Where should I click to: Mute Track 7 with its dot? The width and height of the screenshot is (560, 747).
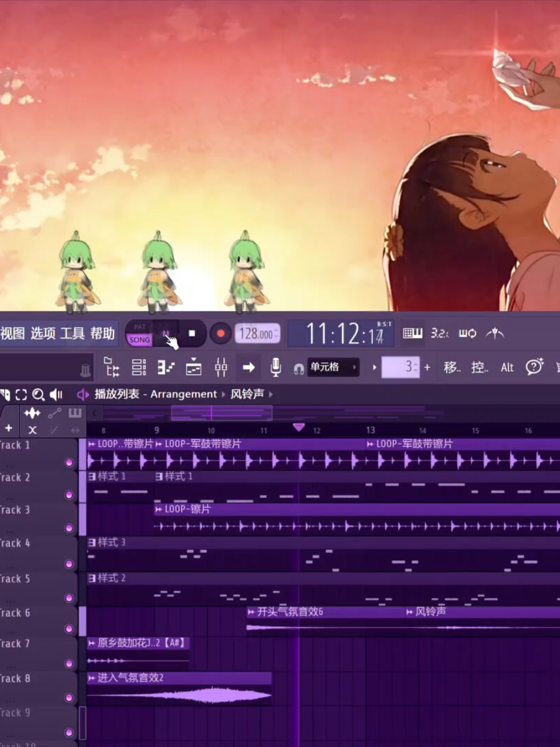click(x=69, y=663)
